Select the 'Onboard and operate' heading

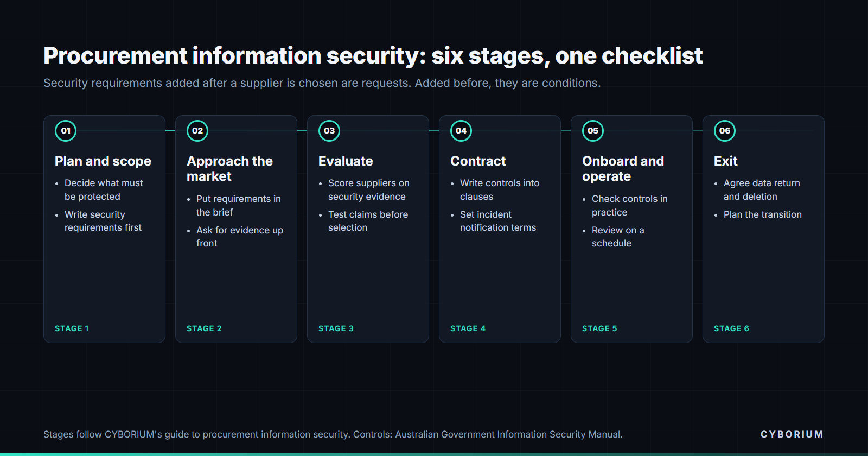click(623, 169)
